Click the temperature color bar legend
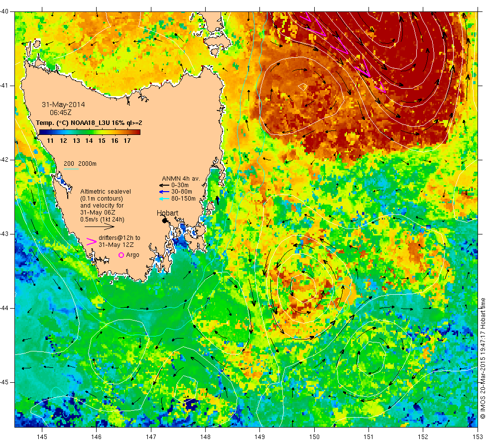The width and height of the screenshot is (488, 448). pos(90,132)
